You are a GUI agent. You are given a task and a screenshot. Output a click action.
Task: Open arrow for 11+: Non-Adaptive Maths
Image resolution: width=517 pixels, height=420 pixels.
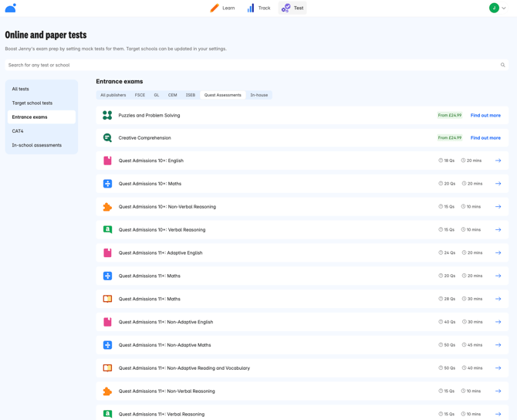(498, 345)
